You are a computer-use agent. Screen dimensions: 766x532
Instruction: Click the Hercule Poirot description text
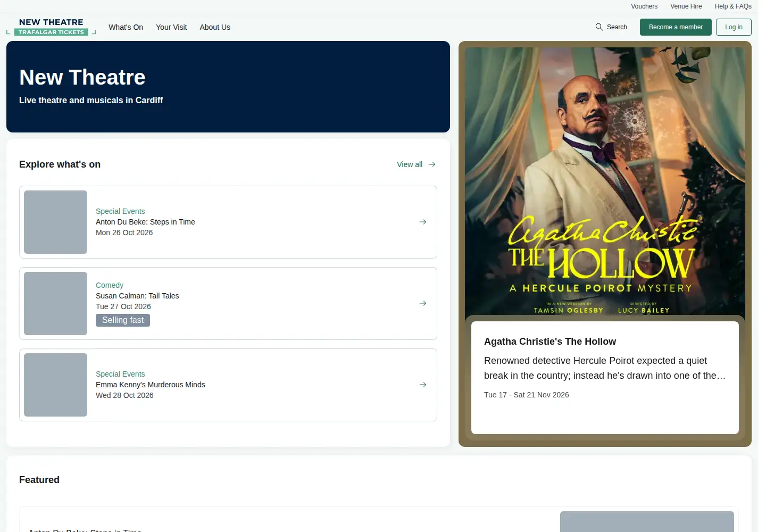[x=605, y=368]
